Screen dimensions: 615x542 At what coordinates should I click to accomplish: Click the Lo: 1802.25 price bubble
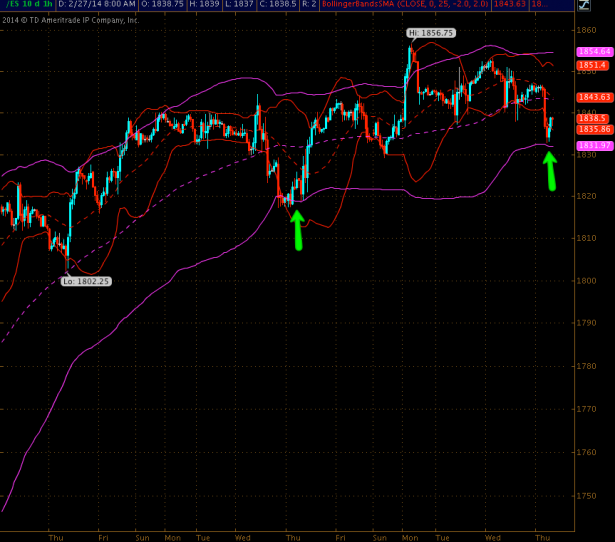click(86, 281)
